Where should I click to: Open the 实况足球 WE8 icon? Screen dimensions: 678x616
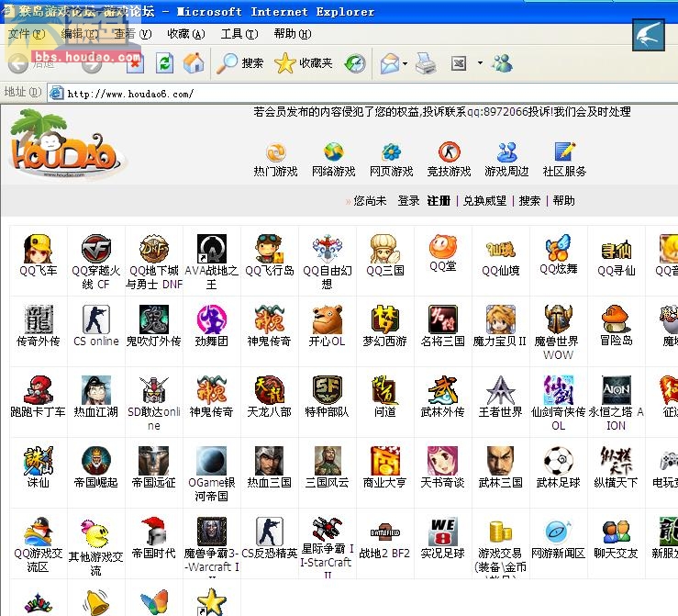click(443, 532)
